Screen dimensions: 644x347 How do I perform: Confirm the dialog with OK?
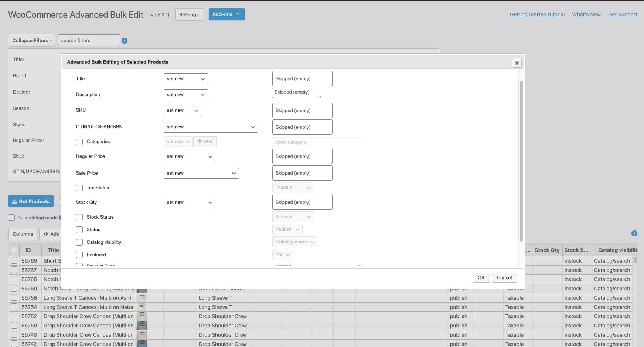point(481,277)
